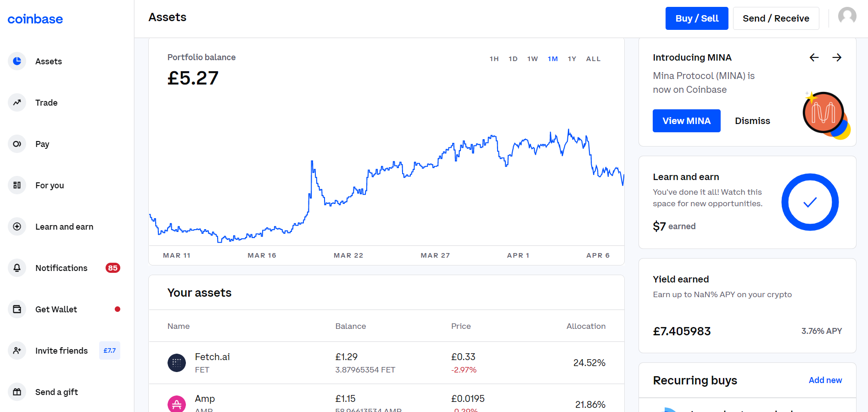Open Learn and earn in sidebar
Viewport: 868px width, 412px height.
pyautogui.click(x=64, y=226)
